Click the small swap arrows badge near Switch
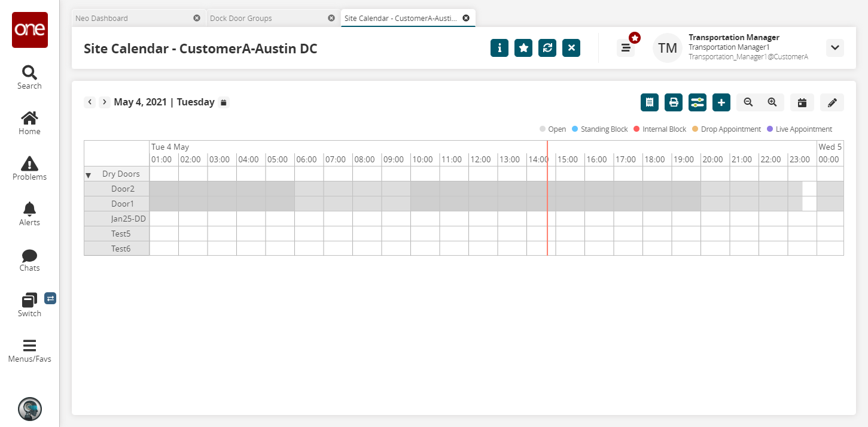The width and height of the screenshot is (868, 427). [x=50, y=298]
